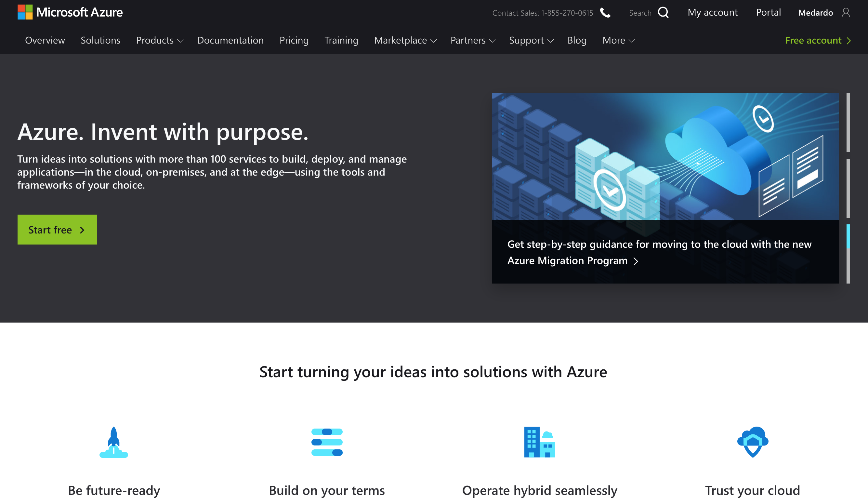This screenshot has height=504, width=868.
Task: Visit the Blog nav item
Action: [x=577, y=40]
